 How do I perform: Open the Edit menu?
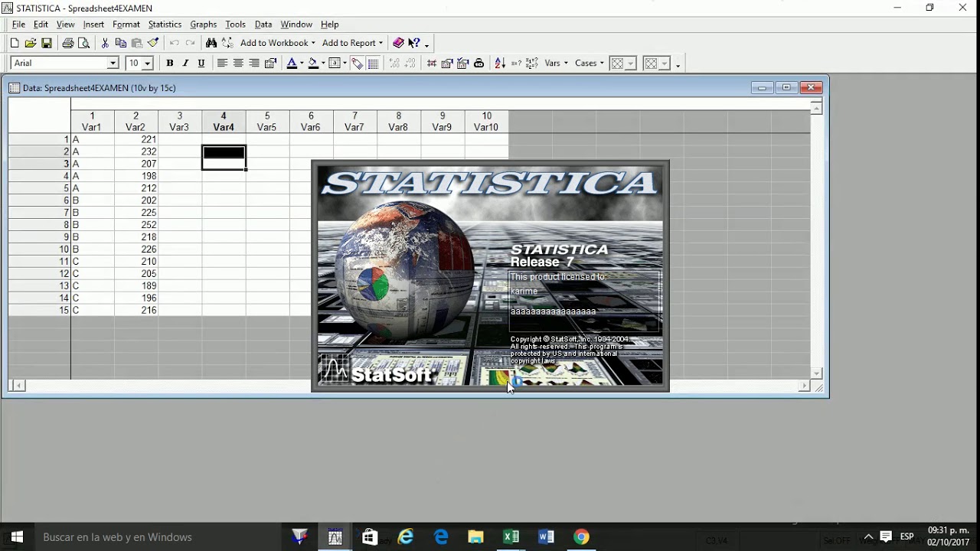[x=41, y=24]
